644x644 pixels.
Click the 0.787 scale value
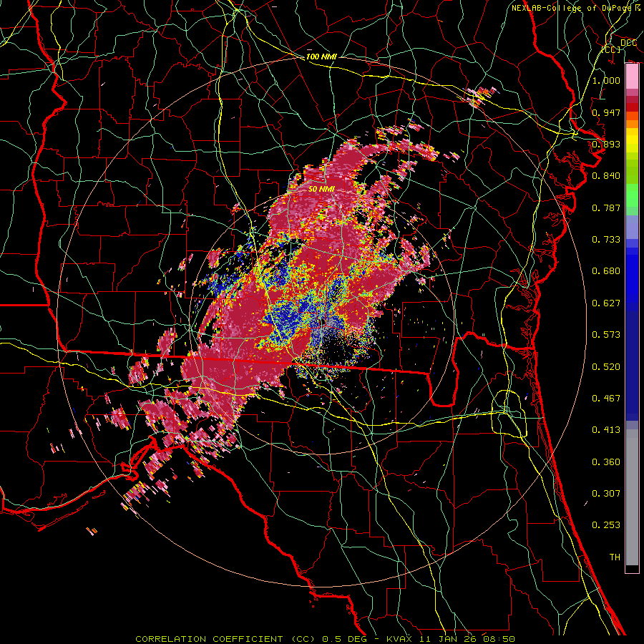pyautogui.click(x=606, y=208)
